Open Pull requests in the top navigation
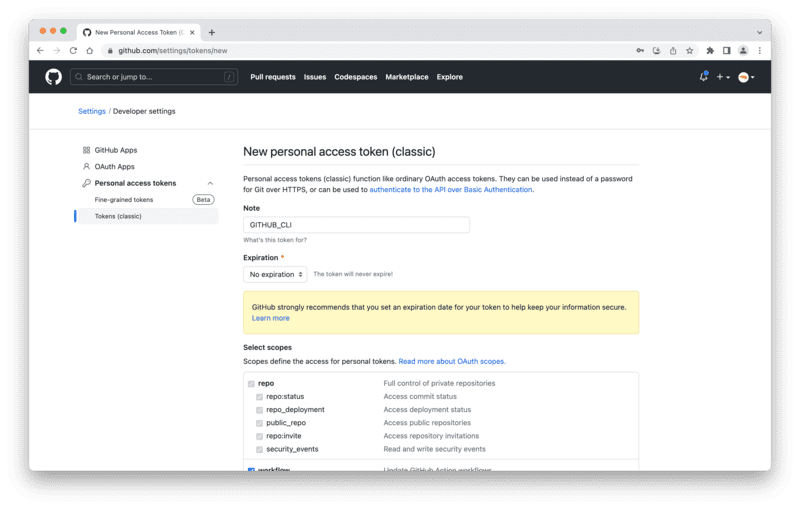 [272, 77]
